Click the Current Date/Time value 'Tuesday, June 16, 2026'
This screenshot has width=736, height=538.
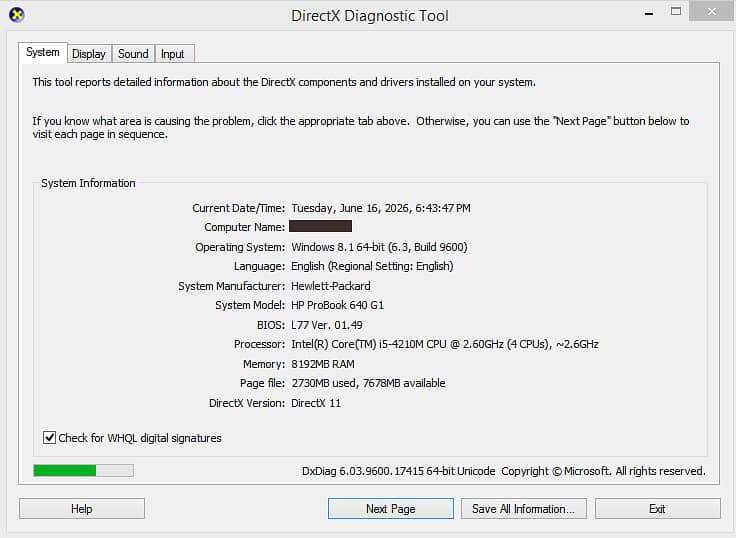click(351, 208)
